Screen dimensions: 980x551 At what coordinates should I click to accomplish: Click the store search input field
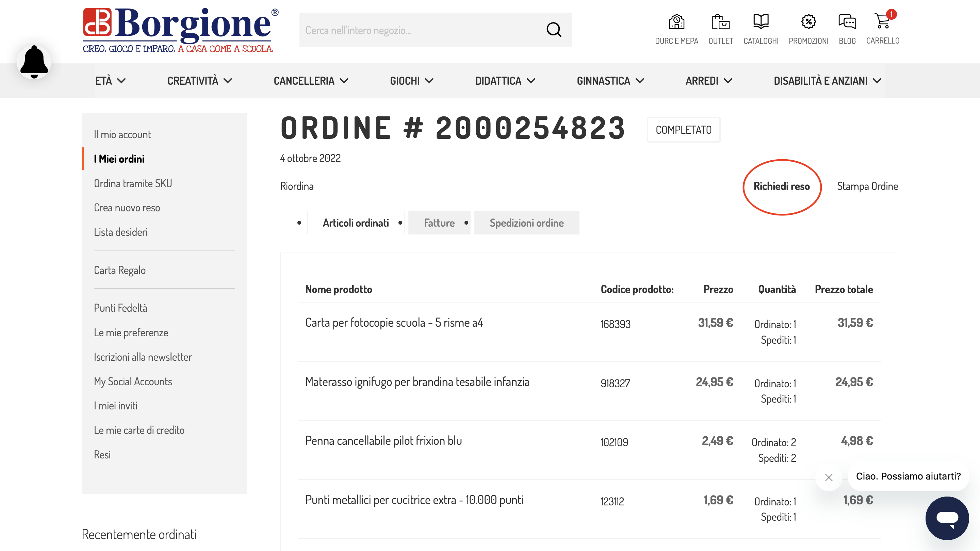point(419,30)
